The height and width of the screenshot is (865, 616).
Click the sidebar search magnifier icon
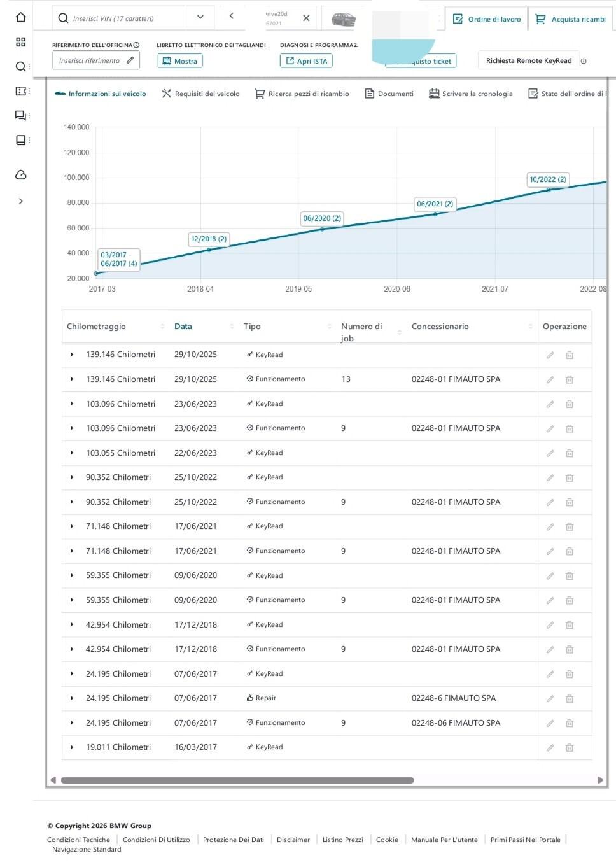coord(20,66)
